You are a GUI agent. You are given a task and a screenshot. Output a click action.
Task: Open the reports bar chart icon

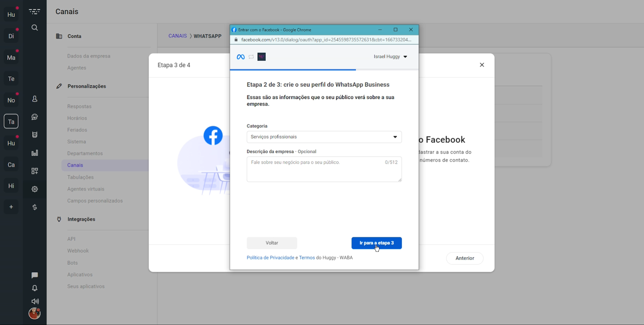click(35, 153)
